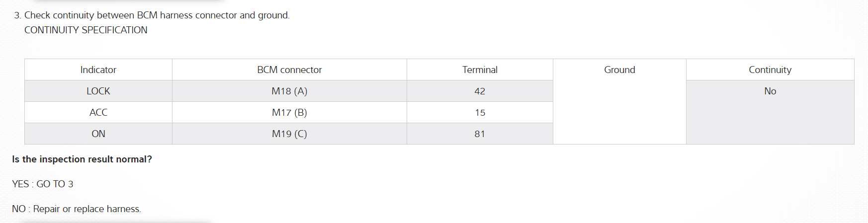Select terminal number 15 cell

(480, 113)
